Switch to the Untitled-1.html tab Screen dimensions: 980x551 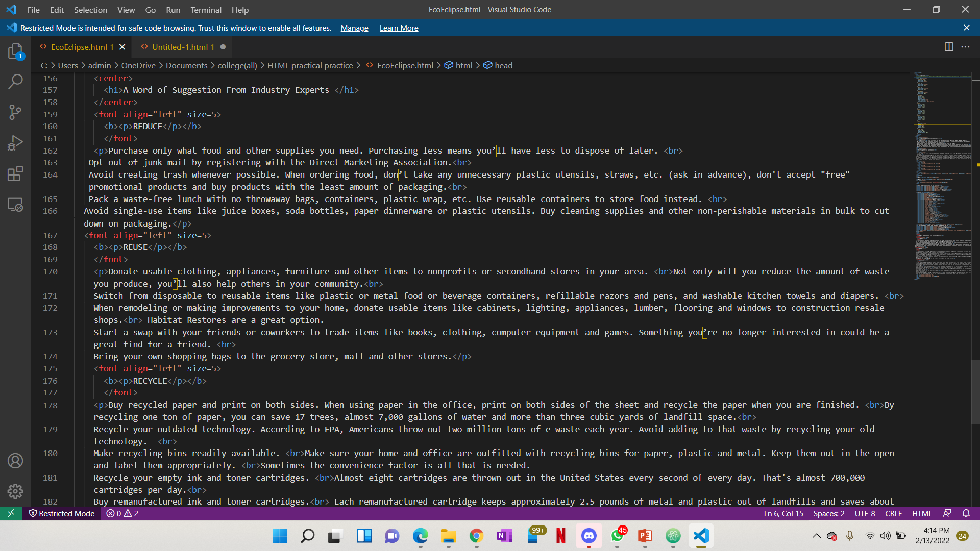coord(182,47)
